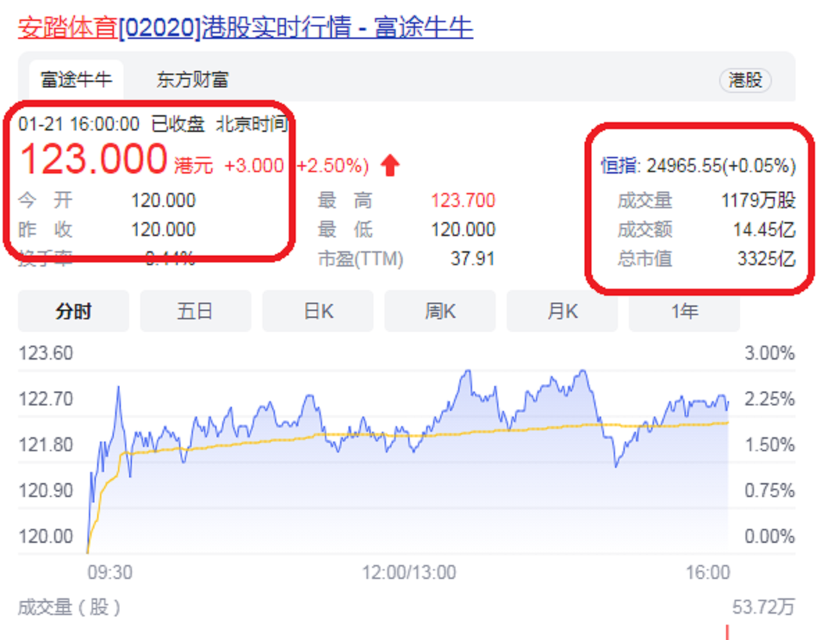840x640 pixels.
Task: Open the 周K chart tab
Action: click(440, 311)
